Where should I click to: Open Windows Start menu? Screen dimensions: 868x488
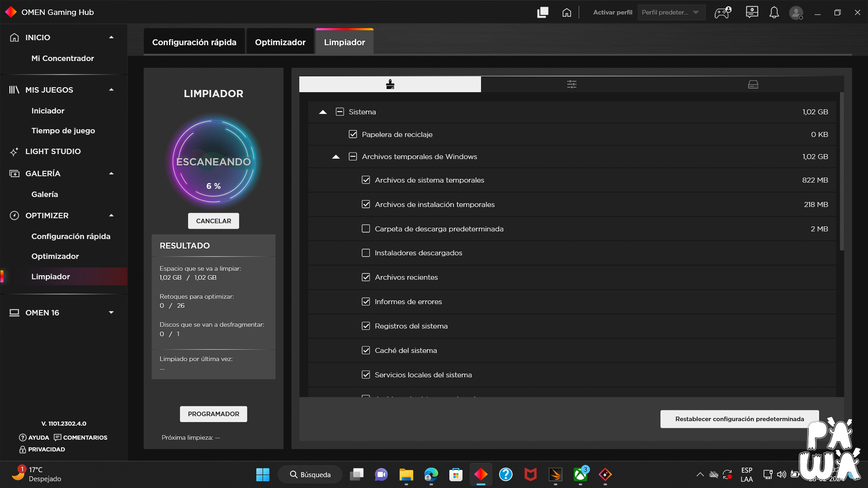coord(263,474)
